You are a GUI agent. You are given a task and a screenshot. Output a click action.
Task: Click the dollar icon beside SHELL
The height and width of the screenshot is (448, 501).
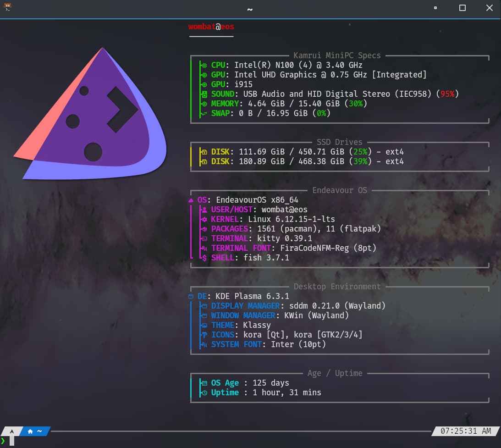[x=204, y=258]
